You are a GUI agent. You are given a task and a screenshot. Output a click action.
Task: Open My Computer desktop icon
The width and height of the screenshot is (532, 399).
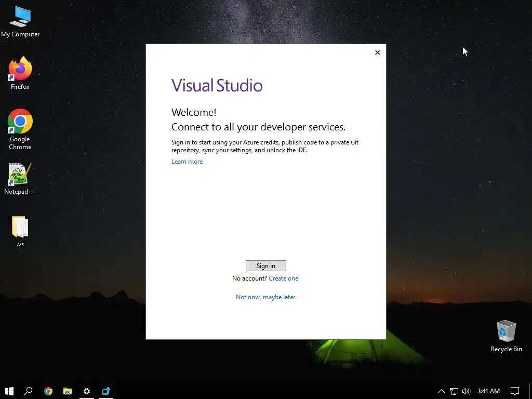(20, 21)
